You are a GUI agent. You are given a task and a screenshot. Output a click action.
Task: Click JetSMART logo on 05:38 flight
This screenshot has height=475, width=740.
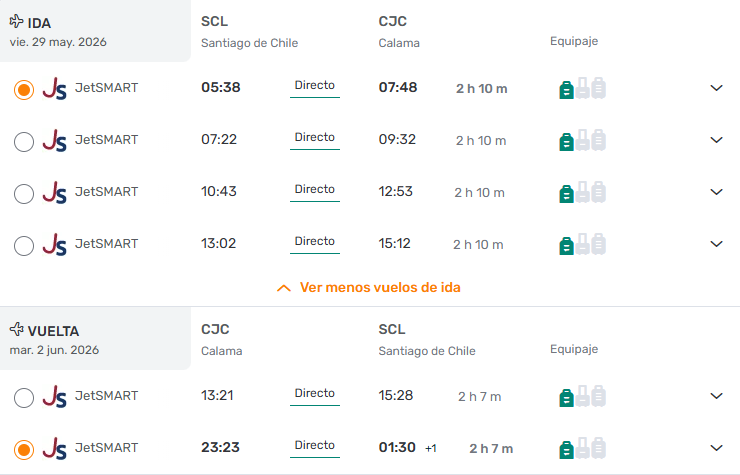pos(55,88)
